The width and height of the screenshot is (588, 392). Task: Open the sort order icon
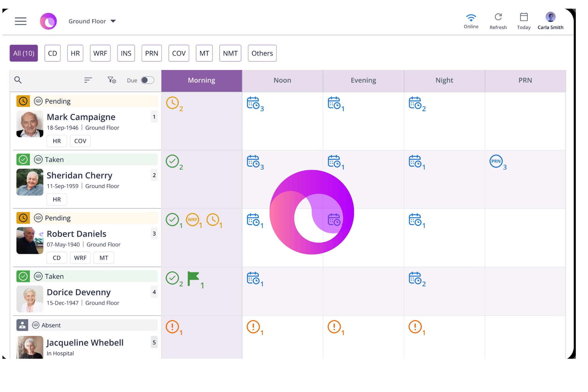(x=88, y=80)
